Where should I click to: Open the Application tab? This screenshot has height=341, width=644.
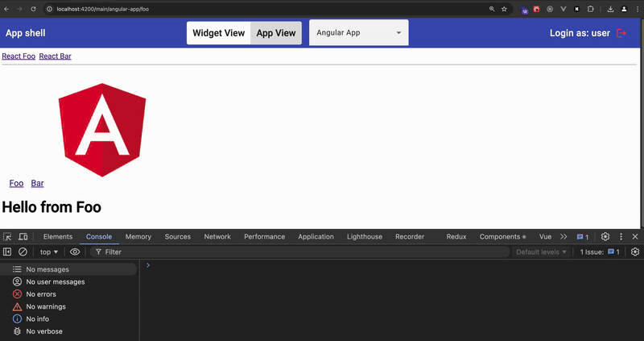click(x=316, y=236)
